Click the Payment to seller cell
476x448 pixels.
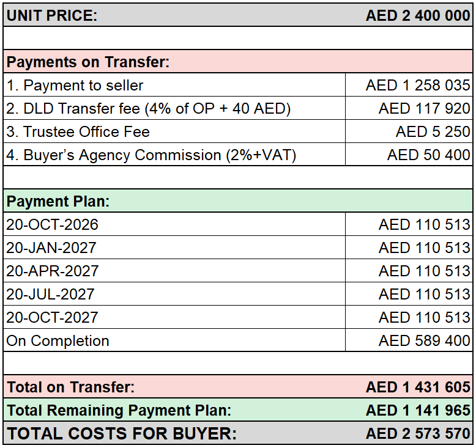click(x=174, y=85)
